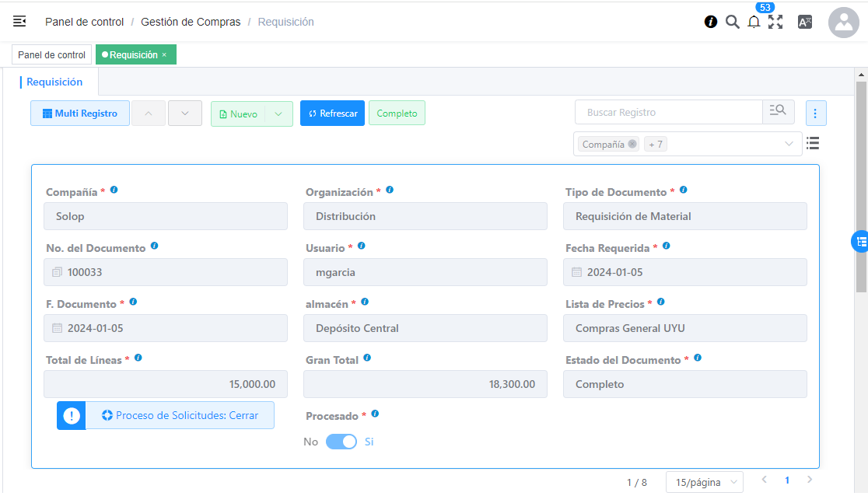Viewport: 868px width, 503px height.
Task: Click Gestión de Compras in breadcrumb
Action: [x=191, y=22]
